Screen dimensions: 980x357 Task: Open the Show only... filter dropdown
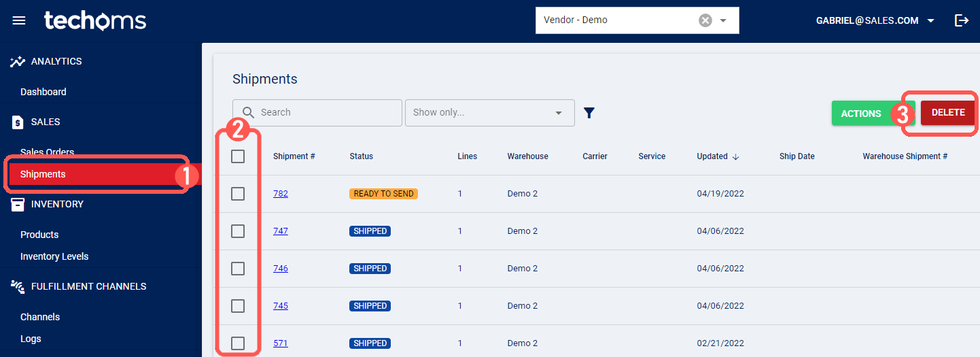(490, 113)
